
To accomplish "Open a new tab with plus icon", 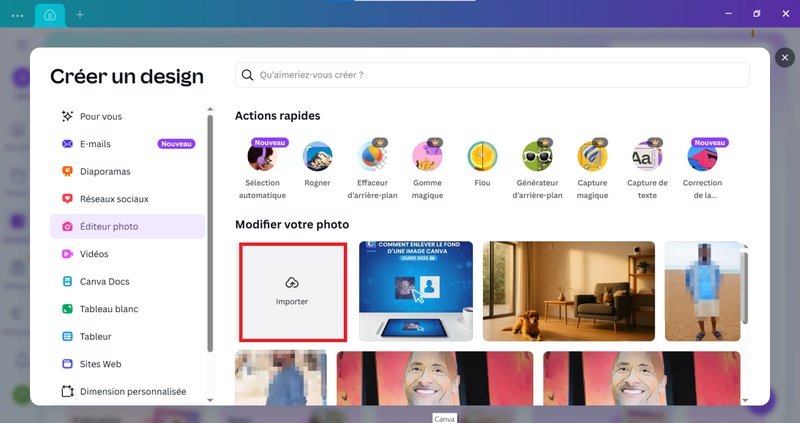I will tap(80, 15).
